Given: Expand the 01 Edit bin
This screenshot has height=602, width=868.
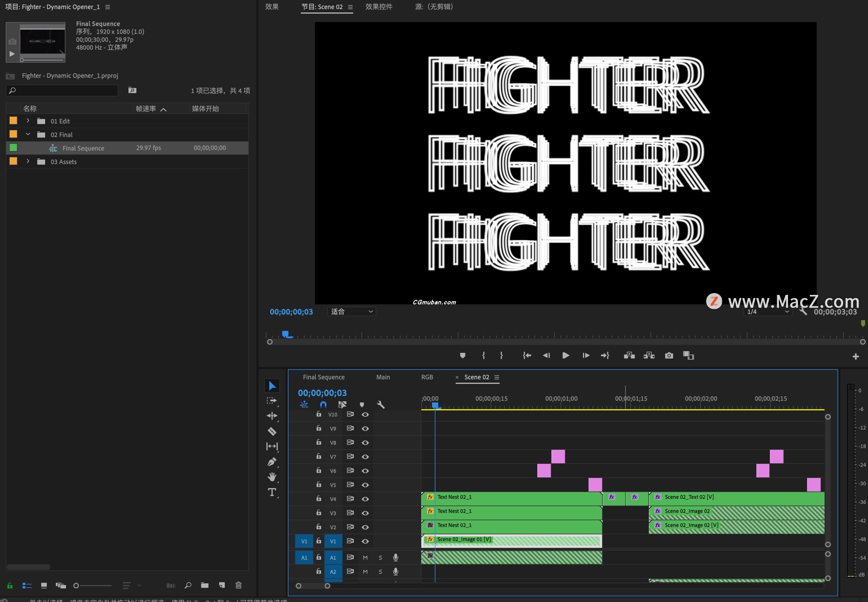Looking at the screenshot, I should [28, 121].
